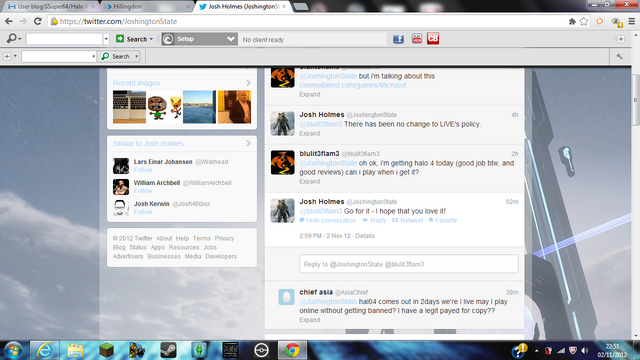
Task: Expand the Recent images section
Action: point(248,83)
